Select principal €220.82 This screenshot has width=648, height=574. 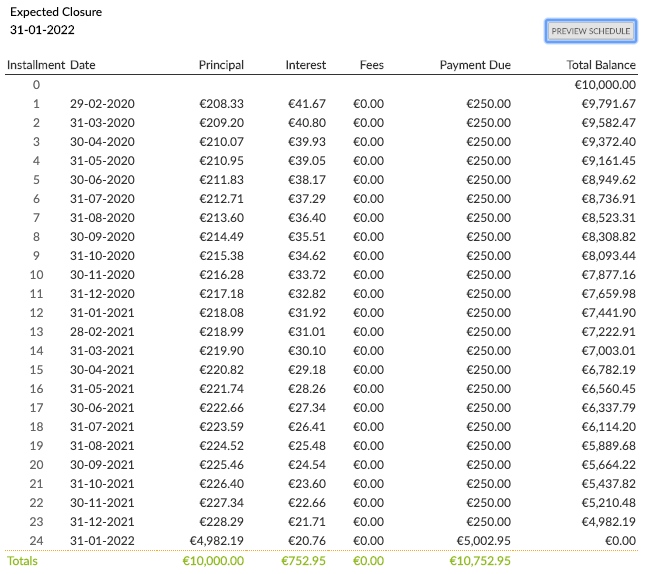[x=222, y=370]
